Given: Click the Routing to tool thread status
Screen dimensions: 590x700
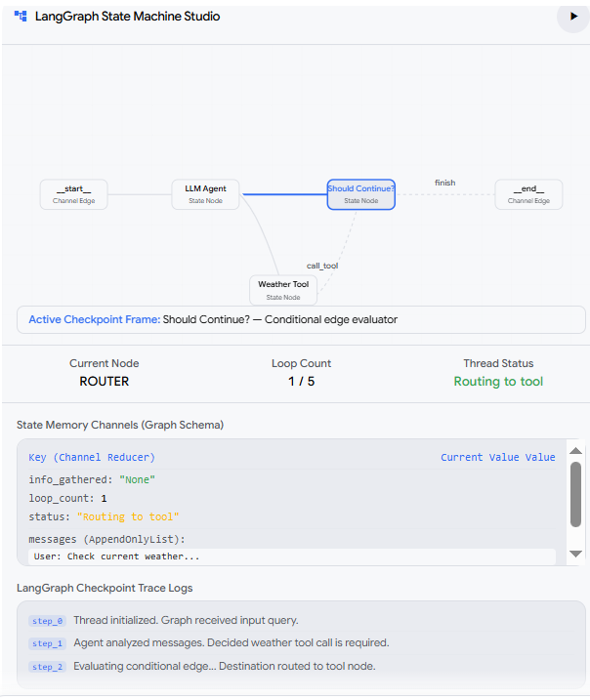Looking at the screenshot, I should tap(498, 382).
